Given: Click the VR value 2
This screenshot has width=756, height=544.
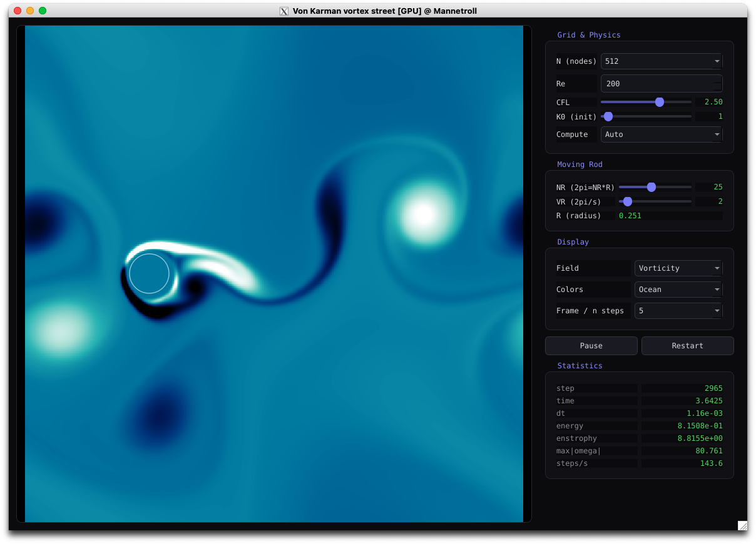Looking at the screenshot, I should pos(720,201).
